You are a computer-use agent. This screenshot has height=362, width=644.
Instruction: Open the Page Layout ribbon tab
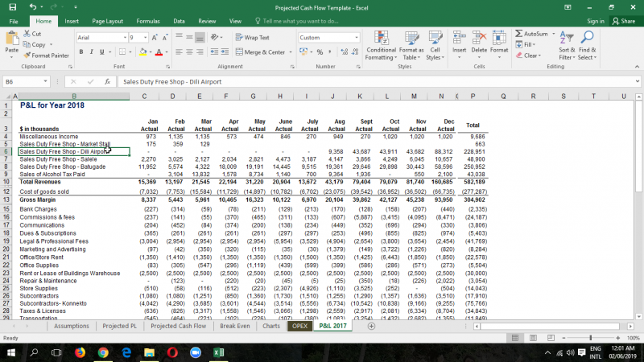pyautogui.click(x=107, y=21)
